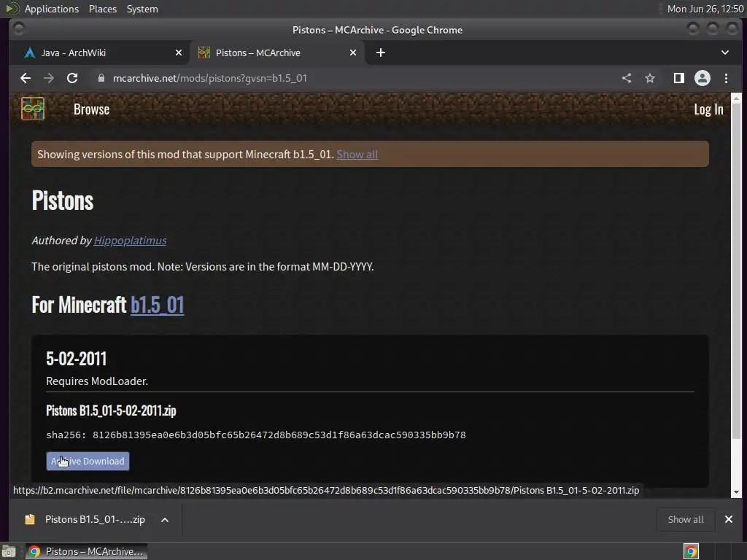Open the Chrome profile avatar menu
This screenshot has width=747, height=560.
pyautogui.click(x=703, y=78)
